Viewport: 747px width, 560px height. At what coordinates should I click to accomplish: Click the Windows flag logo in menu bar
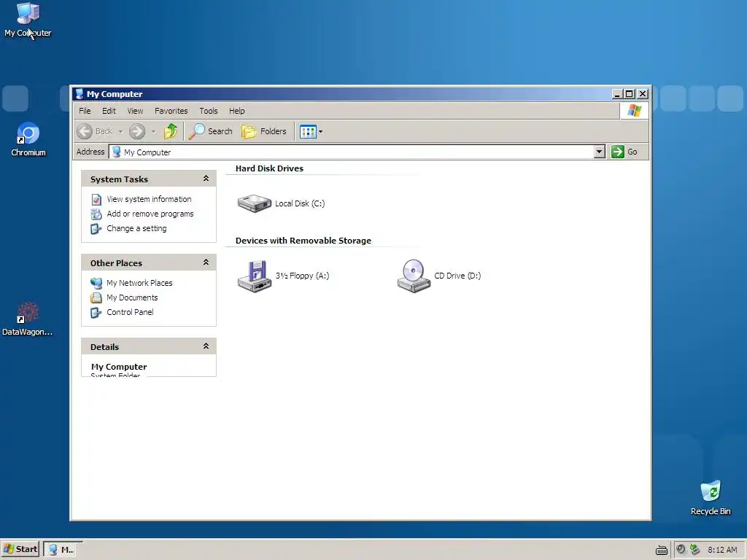(634, 111)
